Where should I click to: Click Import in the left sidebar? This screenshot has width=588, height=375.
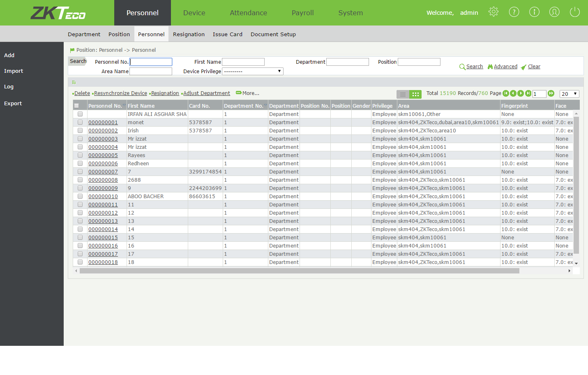click(x=14, y=71)
